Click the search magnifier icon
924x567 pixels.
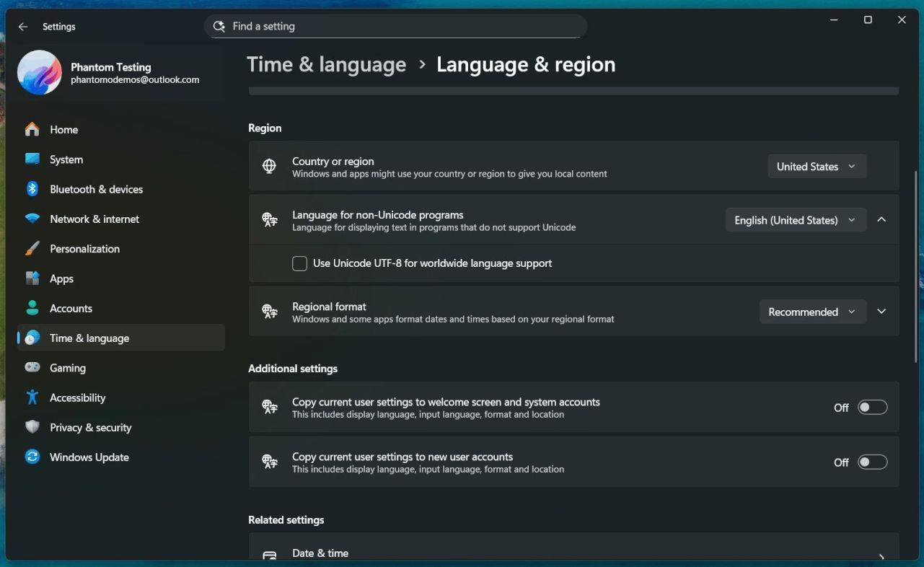tap(219, 27)
